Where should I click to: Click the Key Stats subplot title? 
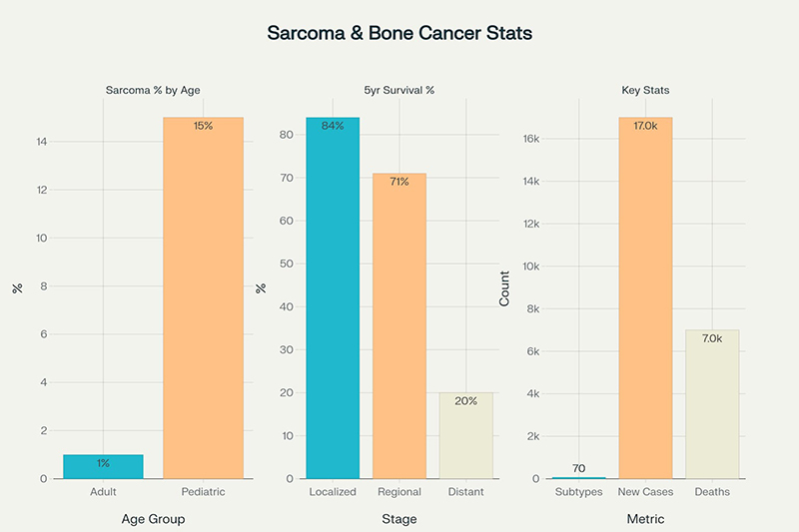[645, 91]
